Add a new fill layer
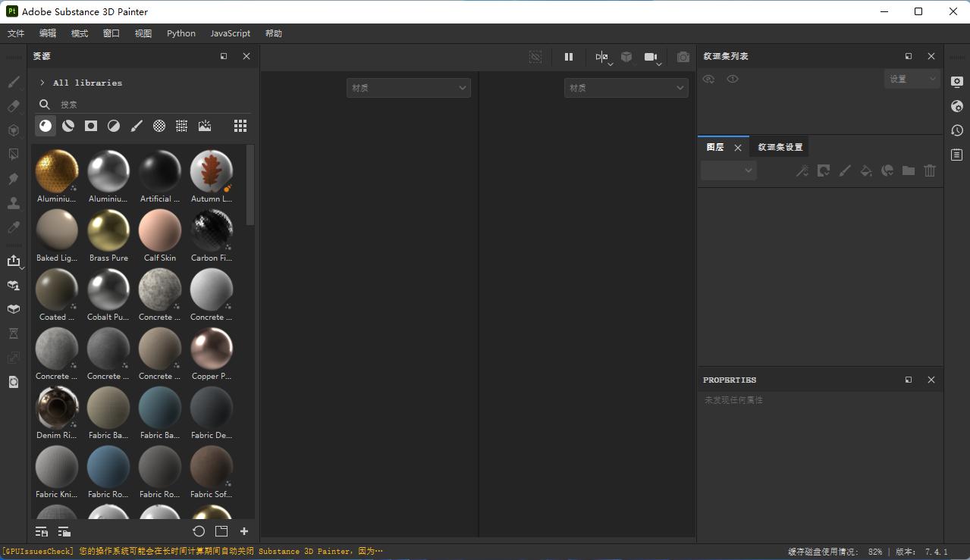970x560 pixels. pyautogui.click(x=865, y=171)
